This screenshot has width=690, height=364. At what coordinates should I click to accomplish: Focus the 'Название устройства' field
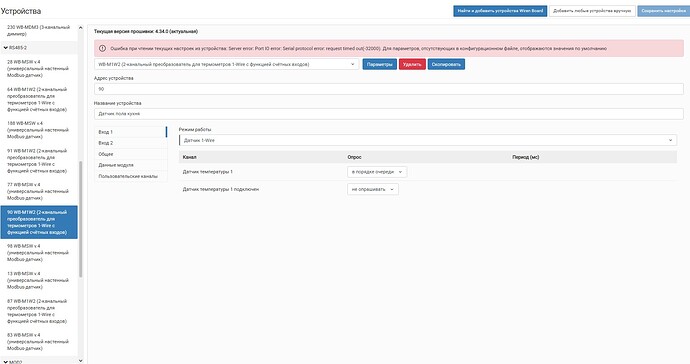coord(389,114)
